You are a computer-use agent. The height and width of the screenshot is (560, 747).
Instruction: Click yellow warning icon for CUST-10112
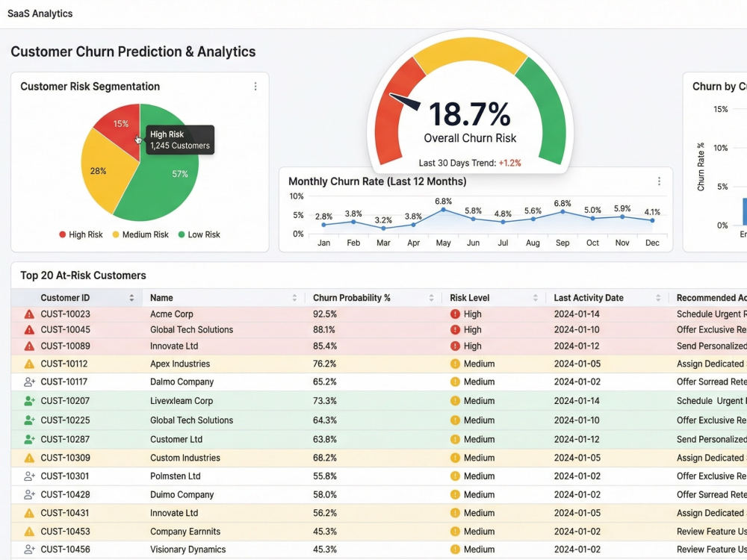(29, 364)
